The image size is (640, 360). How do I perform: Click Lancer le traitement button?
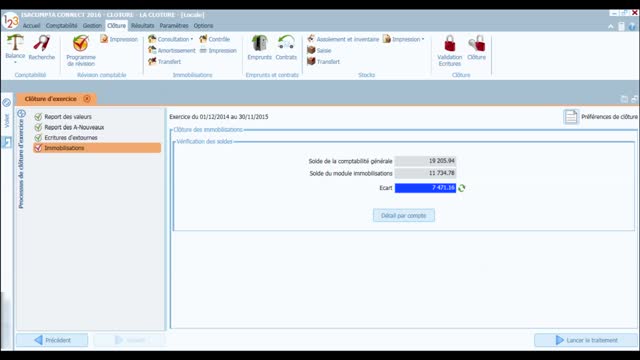coord(586,340)
